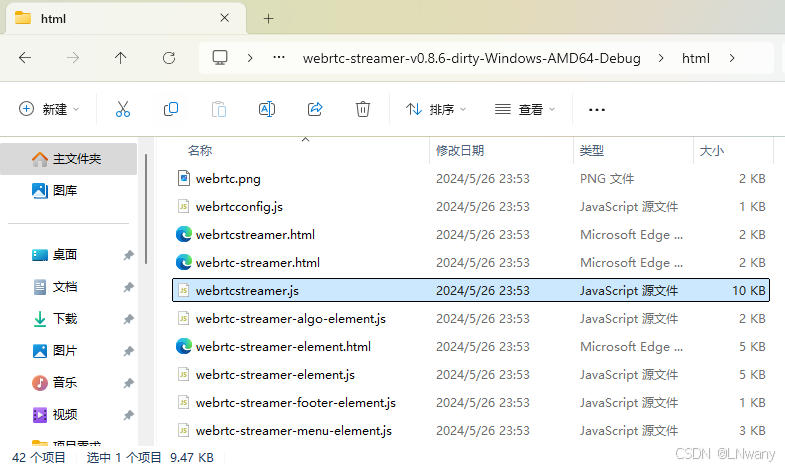This screenshot has width=785, height=467.
Task: Go forward with the right arrow
Action: tap(73, 58)
